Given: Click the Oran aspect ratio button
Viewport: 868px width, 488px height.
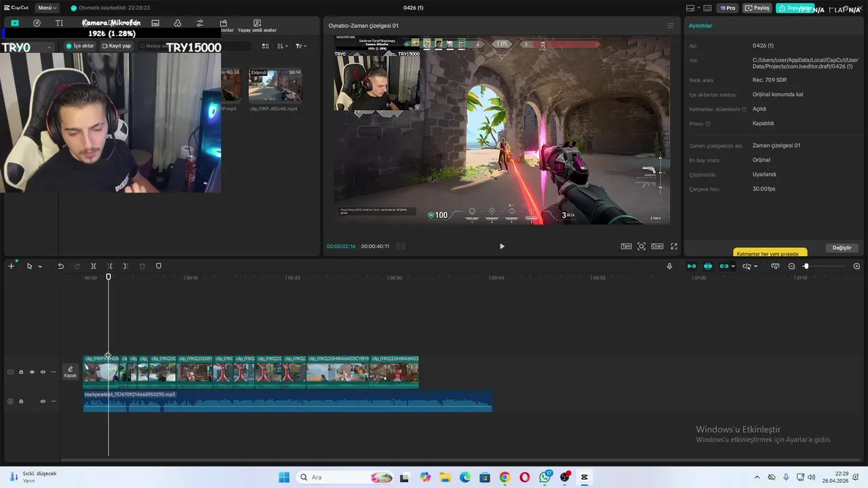Looking at the screenshot, I should [657, 246].
